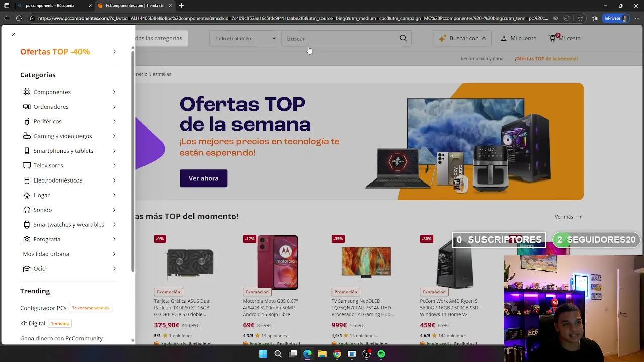The image size is (644, 362).
Task: Click the Hogar house icon
Action: point(27,195)
